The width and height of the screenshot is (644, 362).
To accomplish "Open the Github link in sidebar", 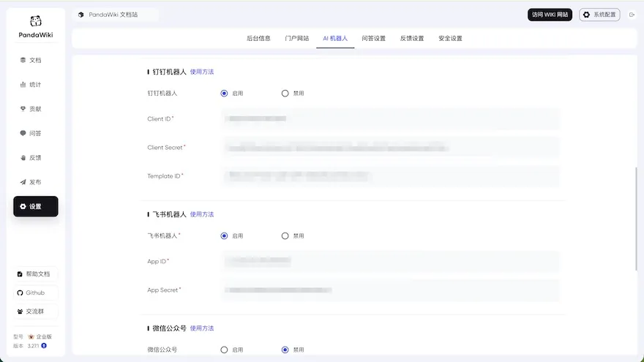I will (36, 293).
